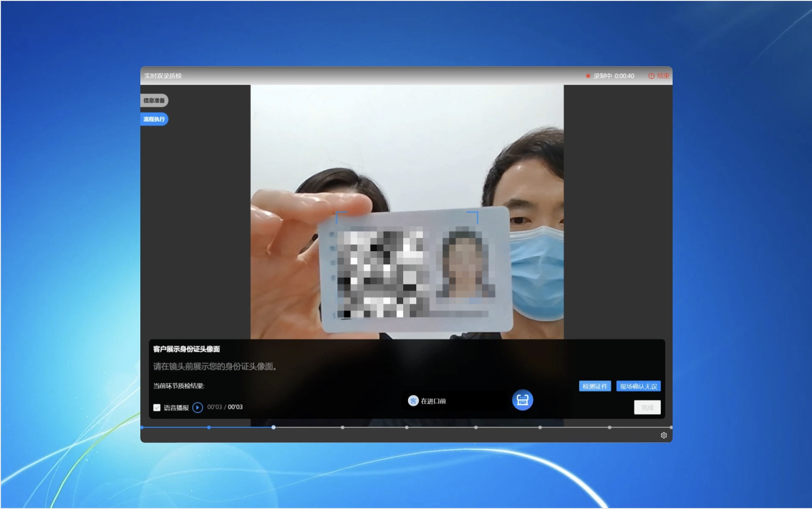This screenshot has height=509, width=812.
Task: Play the 语音播报 voice broadcast
Action: coord(198,407)
